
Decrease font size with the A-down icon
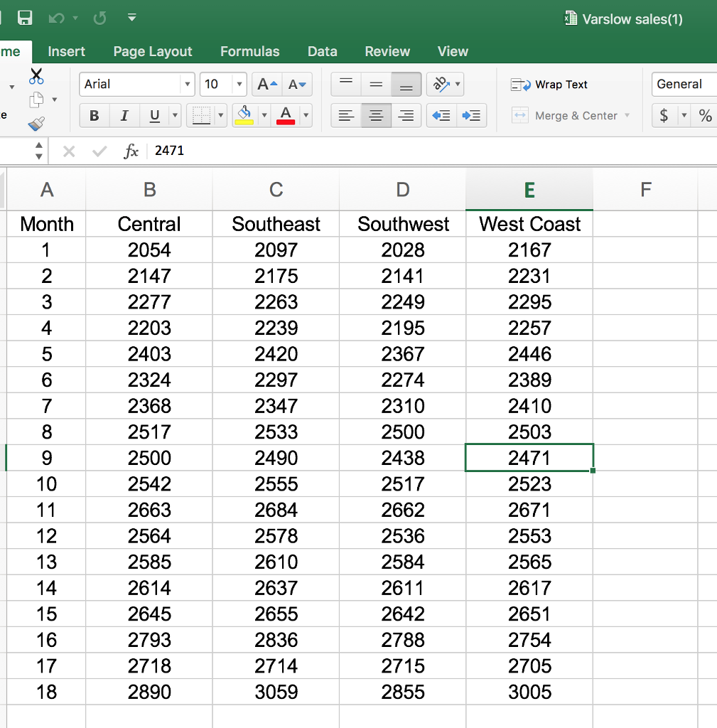297,84
